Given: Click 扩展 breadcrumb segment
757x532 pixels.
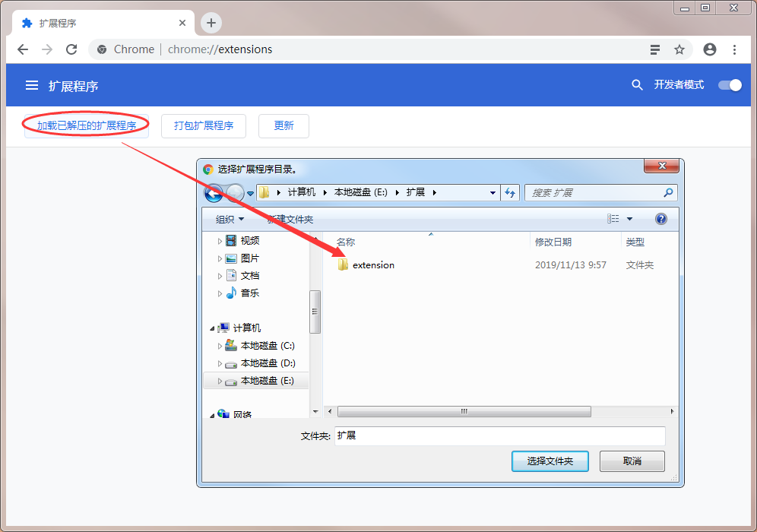Looking at the screenshot, I should [x=415, y=192].
